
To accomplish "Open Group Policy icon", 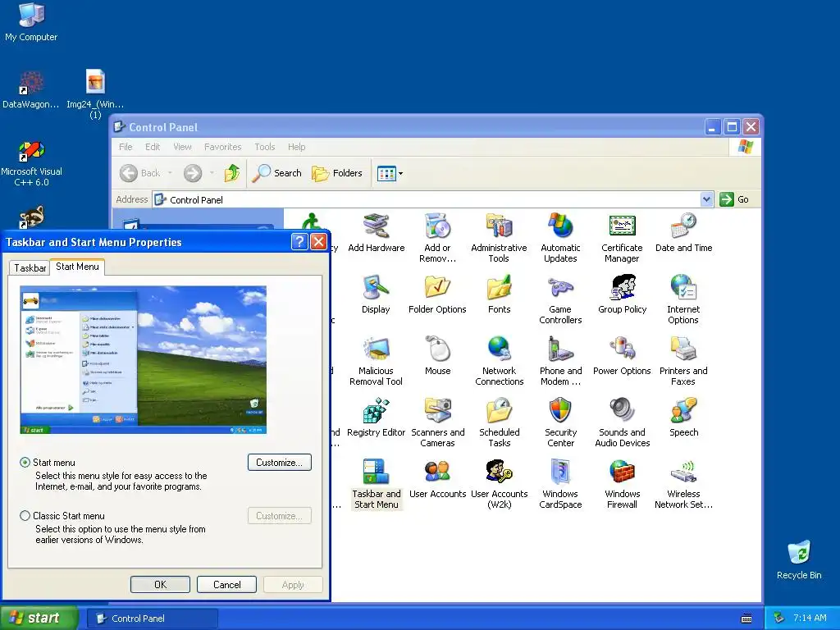I will click(x=622, y=294).
